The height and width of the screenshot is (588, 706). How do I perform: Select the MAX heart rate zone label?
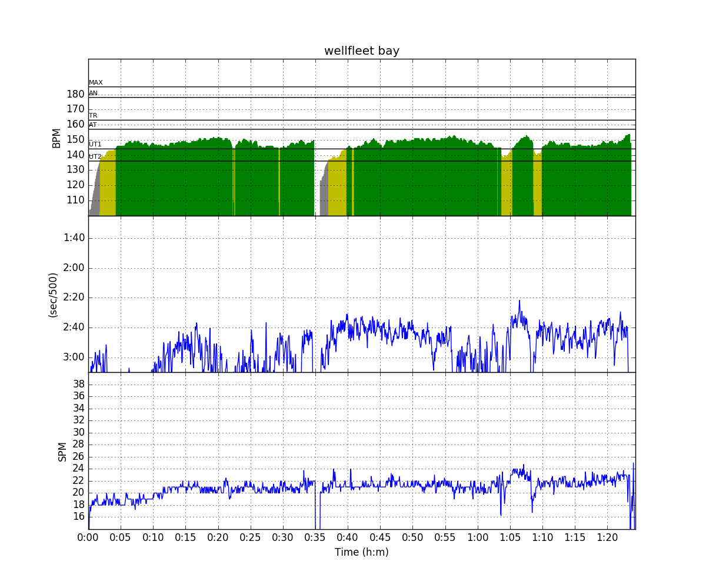[x=95, y=83]
